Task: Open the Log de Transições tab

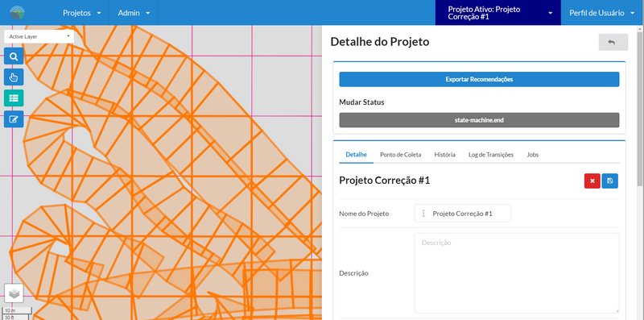Action: pos(491,155)
